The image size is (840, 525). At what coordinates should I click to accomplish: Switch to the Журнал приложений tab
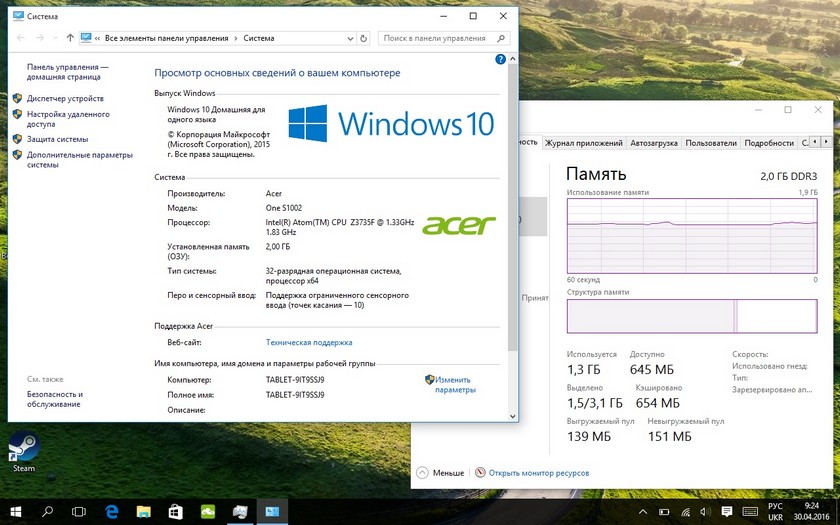pos(583,143)
